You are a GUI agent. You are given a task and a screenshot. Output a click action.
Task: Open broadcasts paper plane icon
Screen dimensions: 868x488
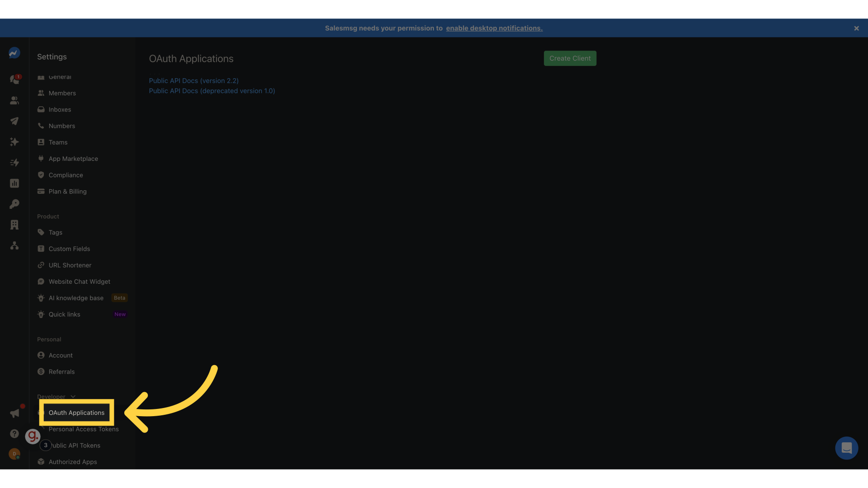coord(14,121)
